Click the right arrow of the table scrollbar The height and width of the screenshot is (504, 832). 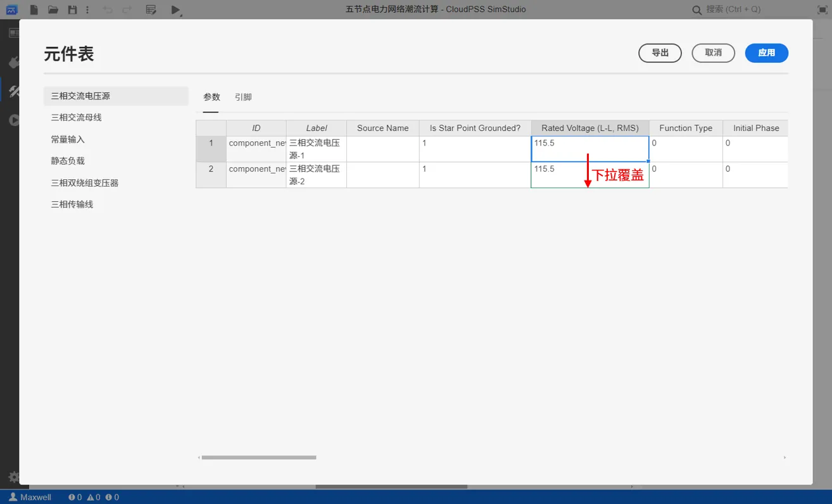point(785,457)
